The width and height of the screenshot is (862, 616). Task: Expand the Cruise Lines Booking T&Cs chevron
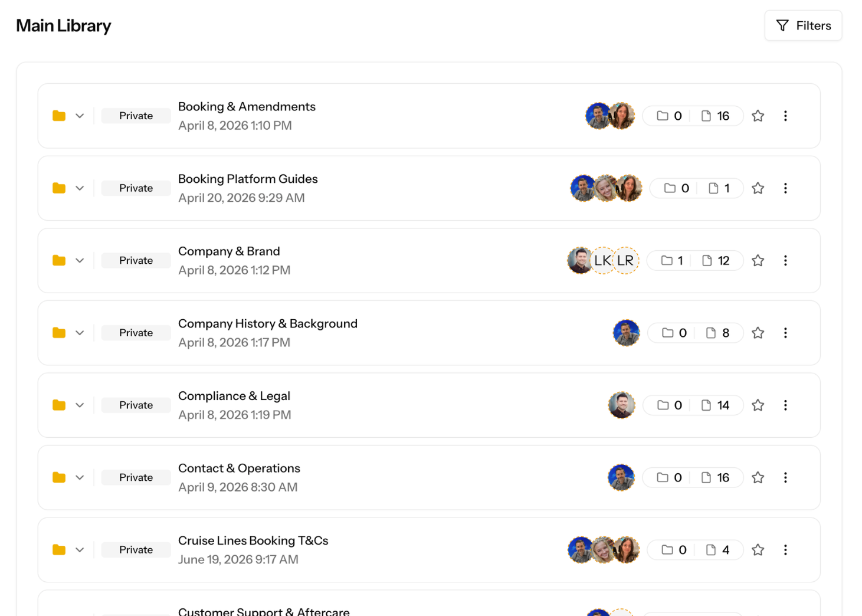point(80,549)
